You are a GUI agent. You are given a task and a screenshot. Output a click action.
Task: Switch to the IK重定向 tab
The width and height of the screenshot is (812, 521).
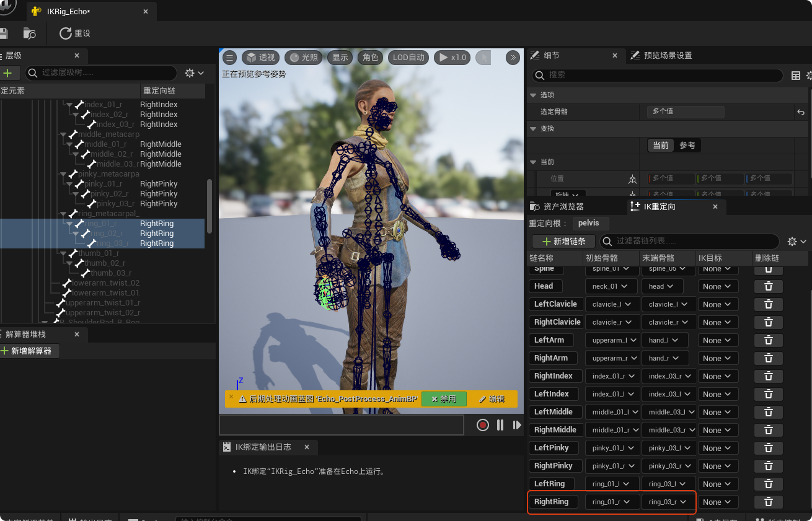pyautogui.click(x=660, y=207)
